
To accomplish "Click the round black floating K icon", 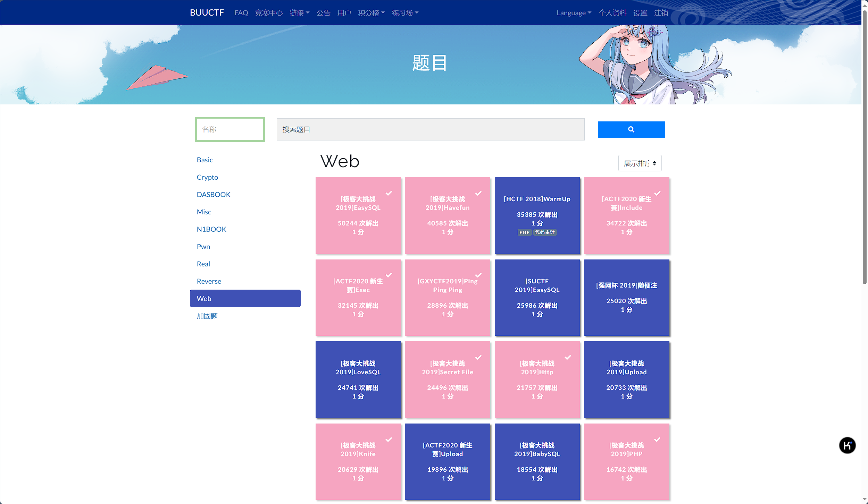I will click(x=847, y=445).
